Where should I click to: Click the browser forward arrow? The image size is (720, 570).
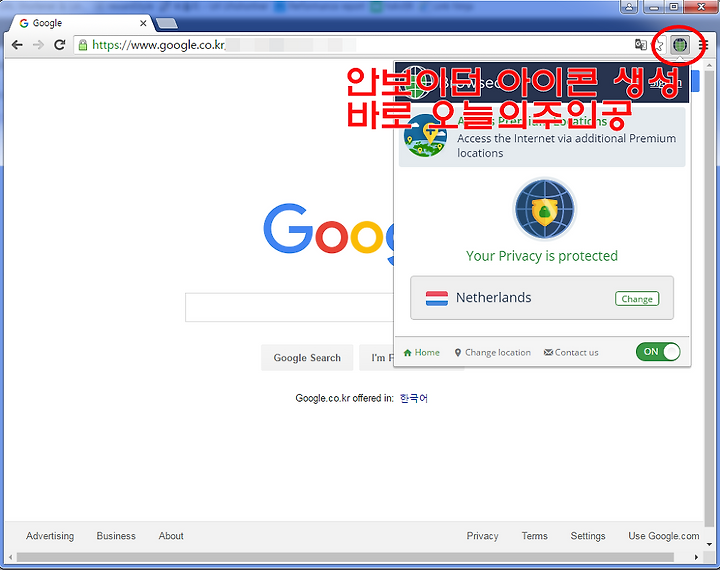click(38, 45)
